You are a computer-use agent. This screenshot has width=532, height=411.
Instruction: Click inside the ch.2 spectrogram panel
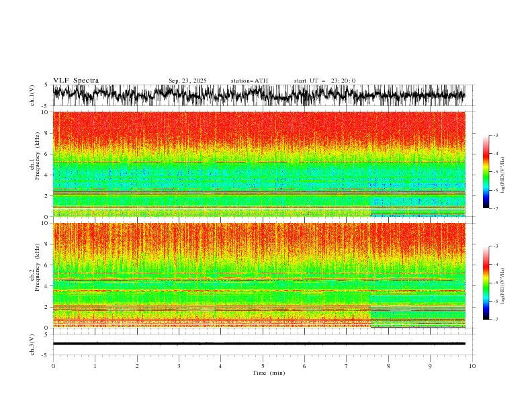259,275
